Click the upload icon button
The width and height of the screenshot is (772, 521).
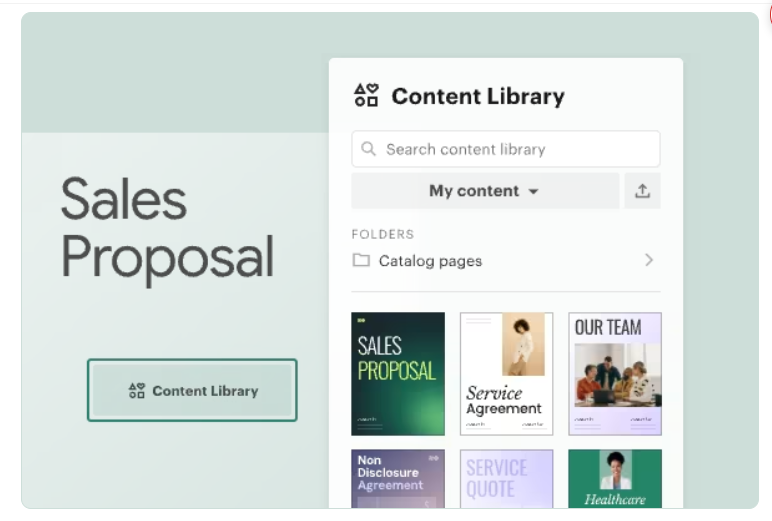[x=643, y=191]
